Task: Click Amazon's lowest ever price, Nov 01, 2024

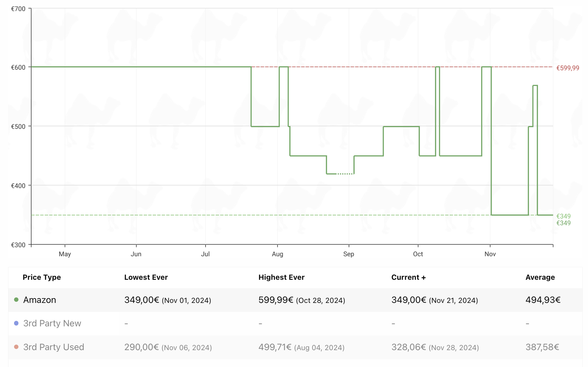Action: coord(167,300)
